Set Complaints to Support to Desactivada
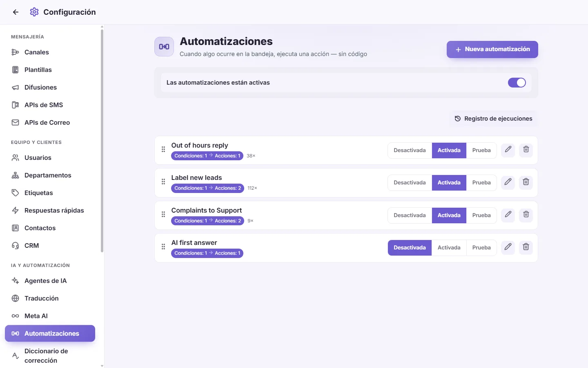 (x=410, y=215)
